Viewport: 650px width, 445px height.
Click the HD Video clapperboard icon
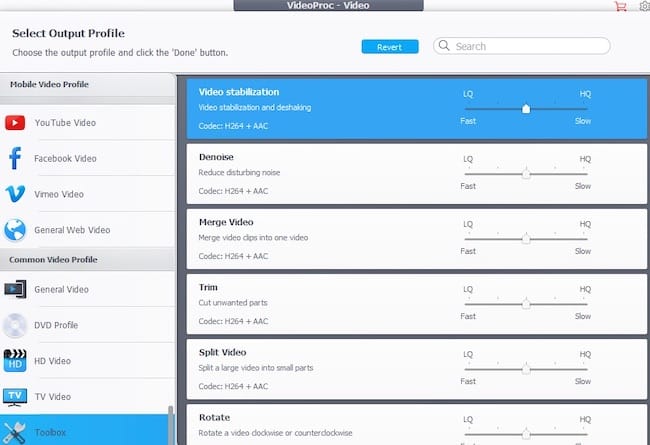(15, 361)
